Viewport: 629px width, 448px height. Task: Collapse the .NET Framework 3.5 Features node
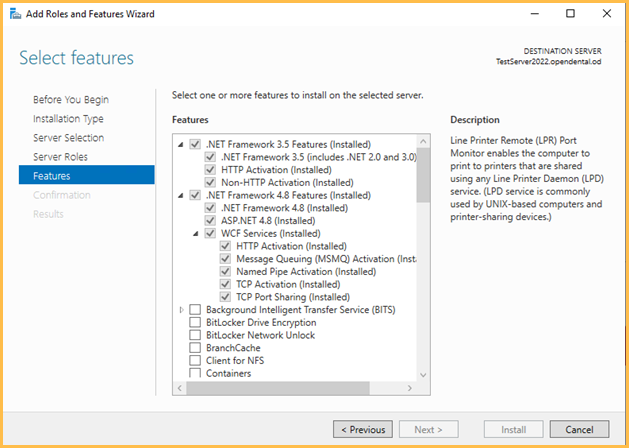click(x=181, y=145)
